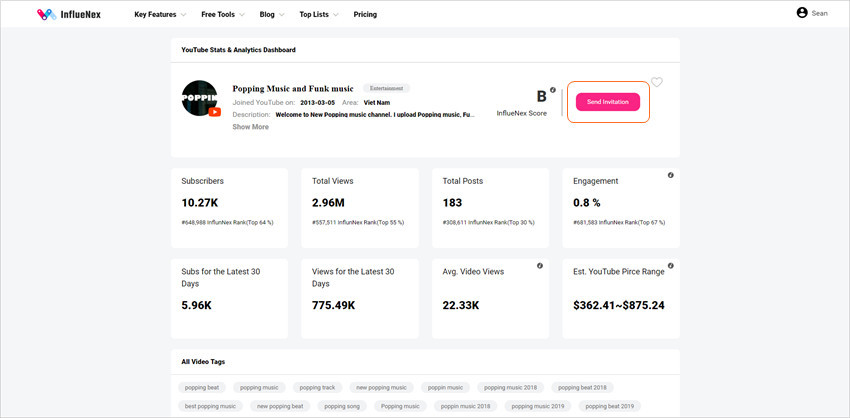Viewport: 850px width, 418px height.
Task: Expand the Blog menu
Action: (x=272, y=15)
